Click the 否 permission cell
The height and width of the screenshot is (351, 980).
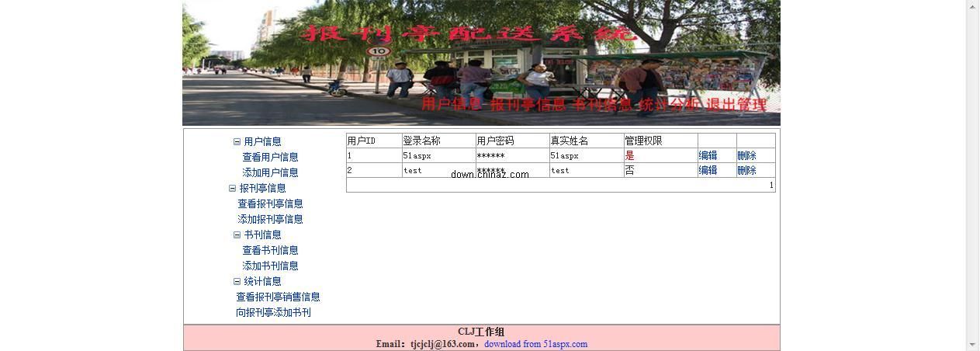pos(660,170)
